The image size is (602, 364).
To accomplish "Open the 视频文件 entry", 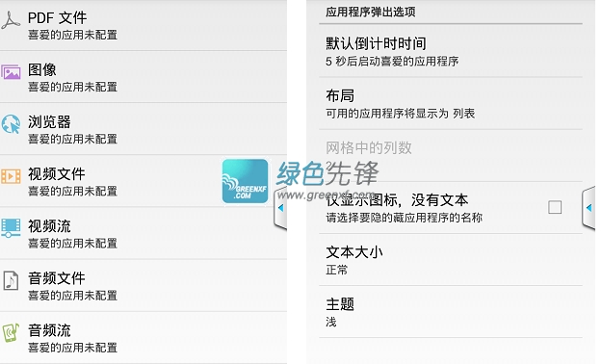I will point(144,181).
